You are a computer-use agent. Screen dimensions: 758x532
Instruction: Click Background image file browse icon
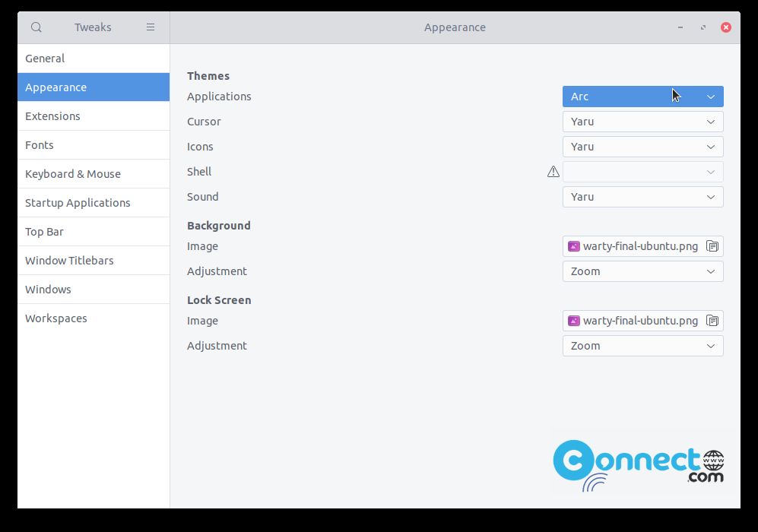tap(712, 246)
